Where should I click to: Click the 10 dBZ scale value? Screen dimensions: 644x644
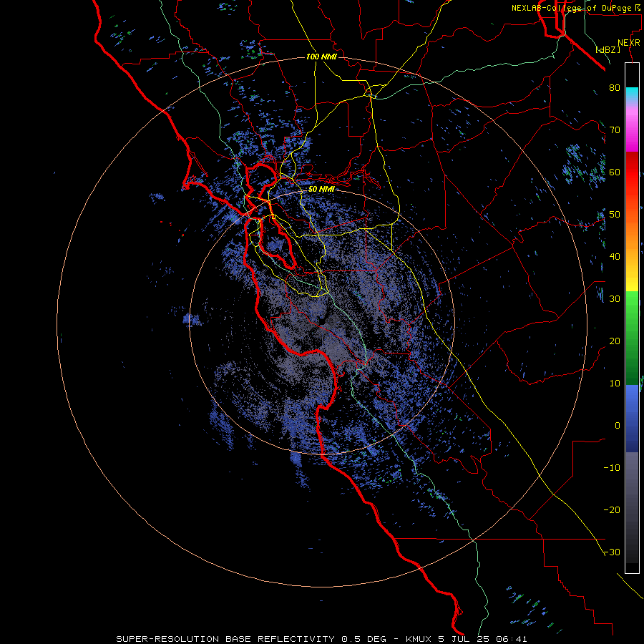click(x=615, y=384)
